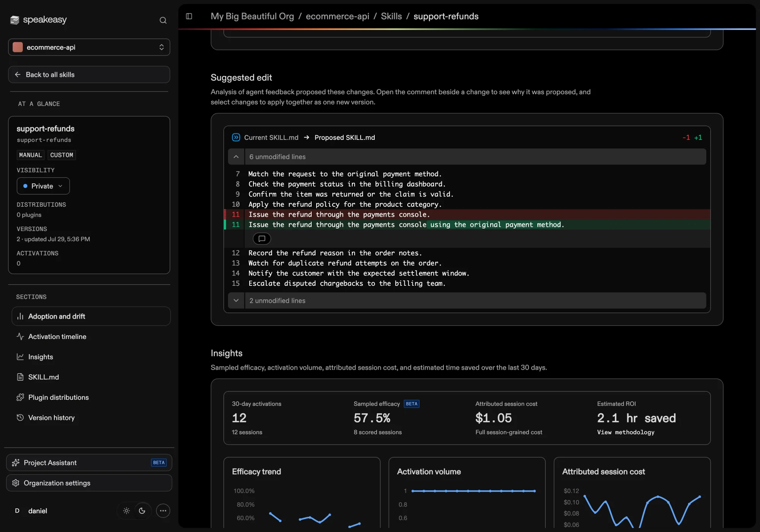This screenshot has width=760, height=532.
Task: Click the 30-day activations value 12
Action: 239,418
